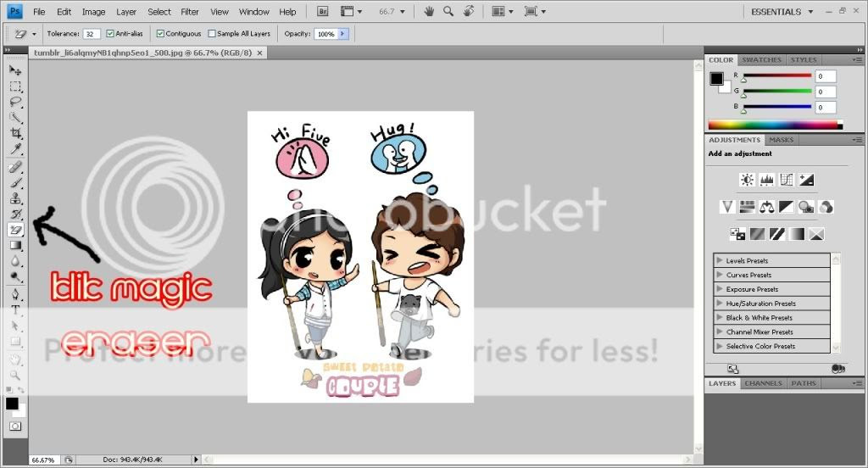The height and width of the screenshot is (468, 868).
Task: Click the B value field in Color panel
Action: click(x=826, y=107)
